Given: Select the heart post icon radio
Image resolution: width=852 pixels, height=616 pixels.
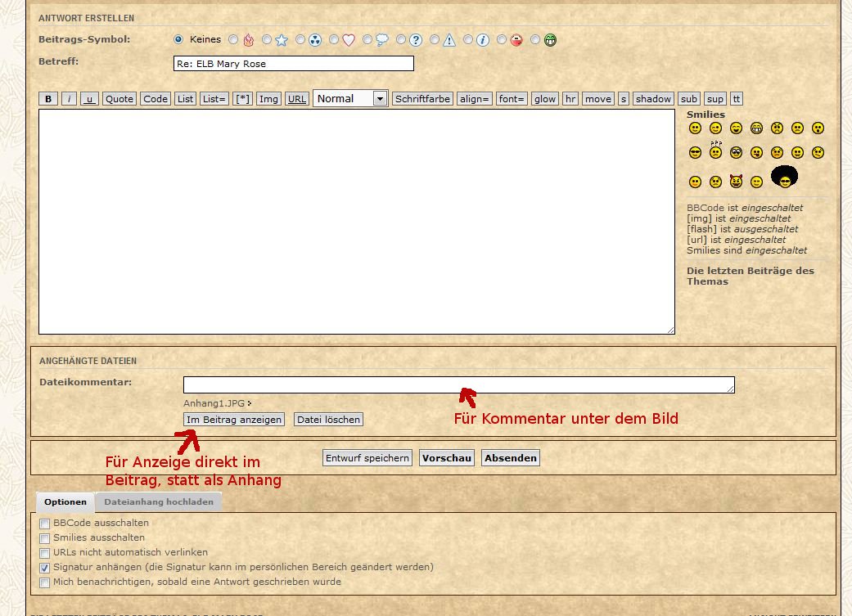Looking at the screenshot, I should click(x=334, y=39).
